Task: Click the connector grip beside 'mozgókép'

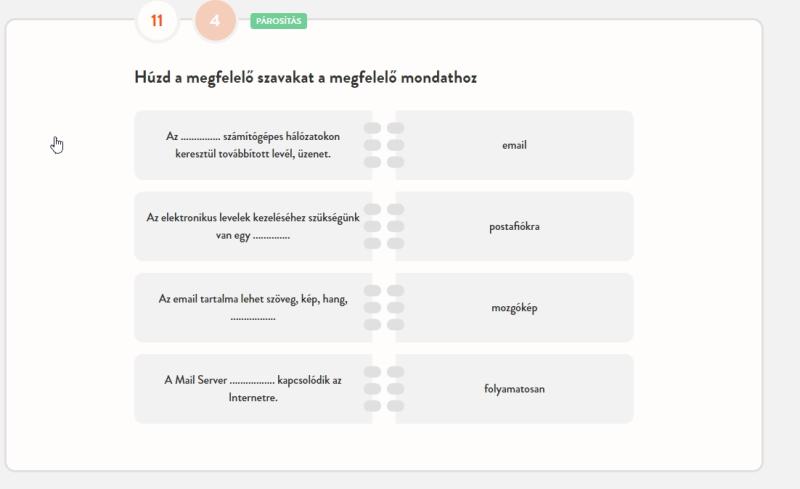Action: point(396,307)
